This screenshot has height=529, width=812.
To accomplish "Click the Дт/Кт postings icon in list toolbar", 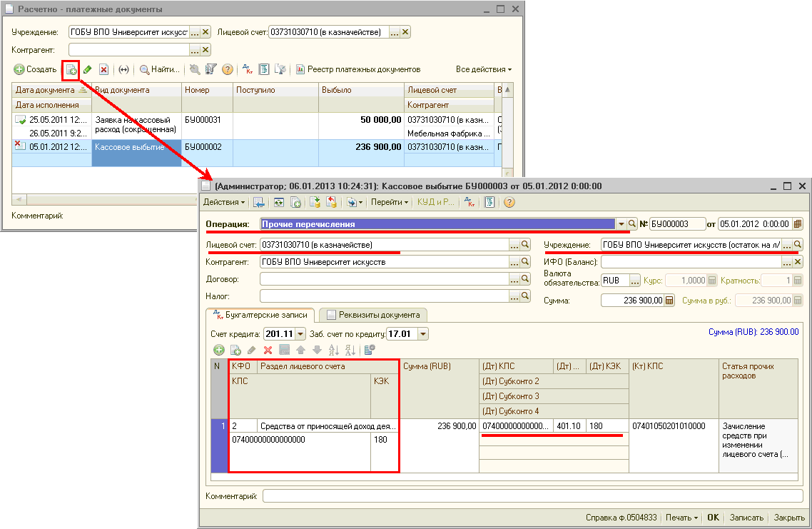I will 249,69.
